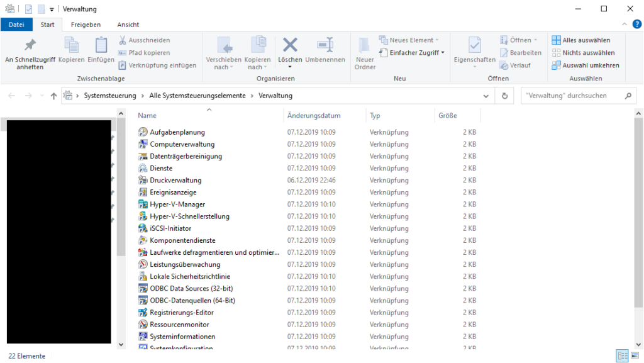The image size is (644, 363).
Task: Switch to the Freigeben tab
Action: (x=86, y=25)
